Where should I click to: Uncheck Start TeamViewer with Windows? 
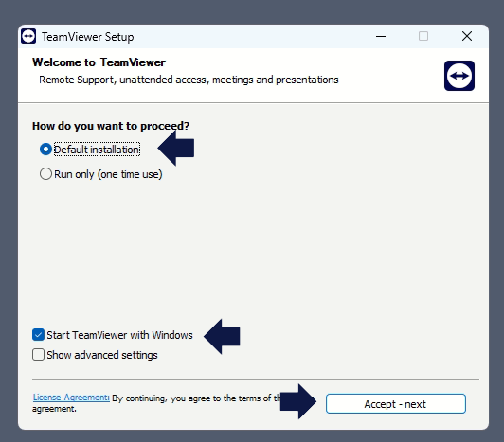pyautogui.click(x=38, y=335)
